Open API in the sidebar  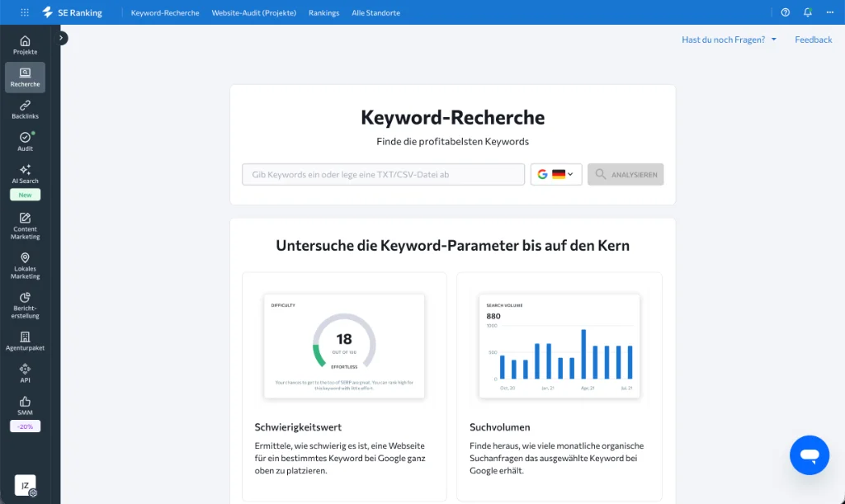[26, 374]
